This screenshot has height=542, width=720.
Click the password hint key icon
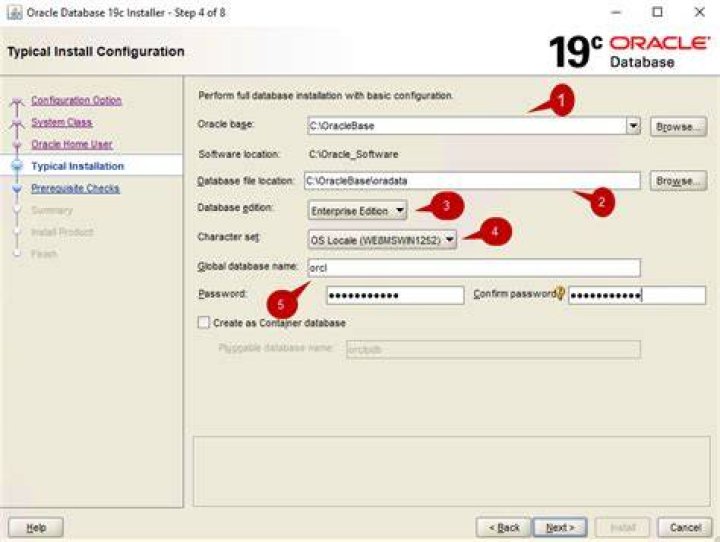point(560,293)
